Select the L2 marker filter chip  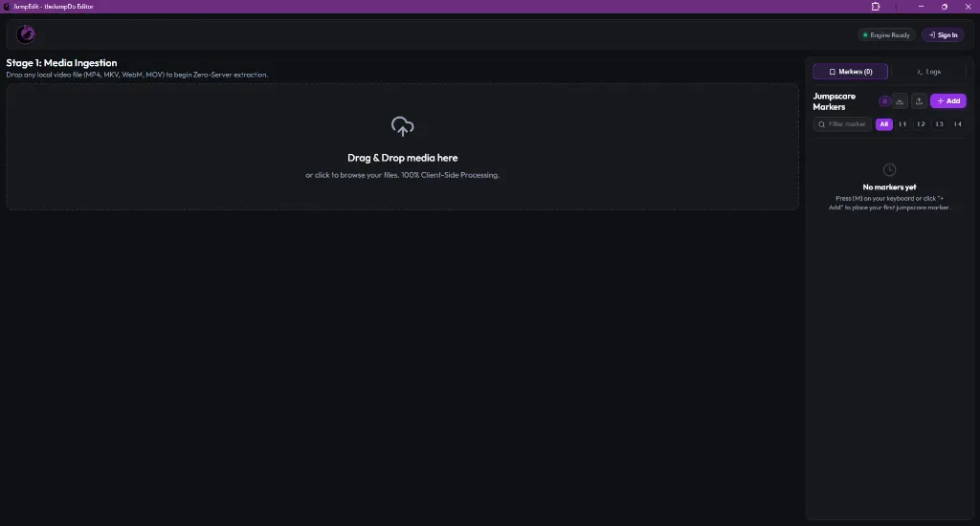click(x=921, y=124)
